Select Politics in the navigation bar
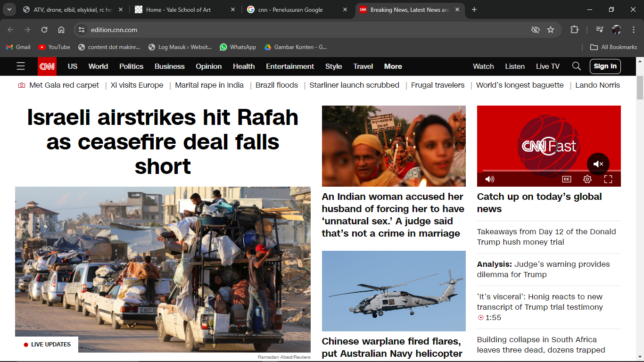The width and height of the screenshot is (644, 362). (131, 66)
